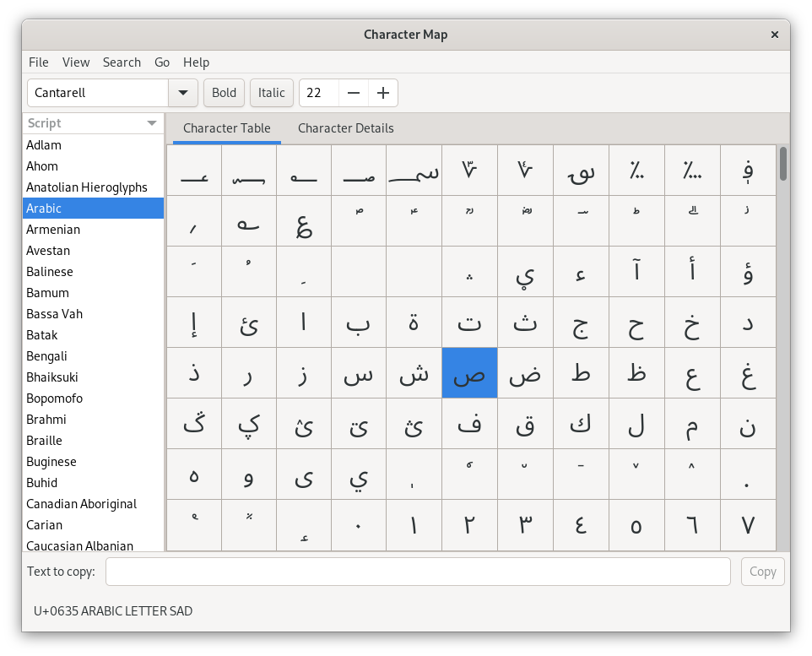Toggle Bold font style
812x656 pixels.
pos(224,93)
